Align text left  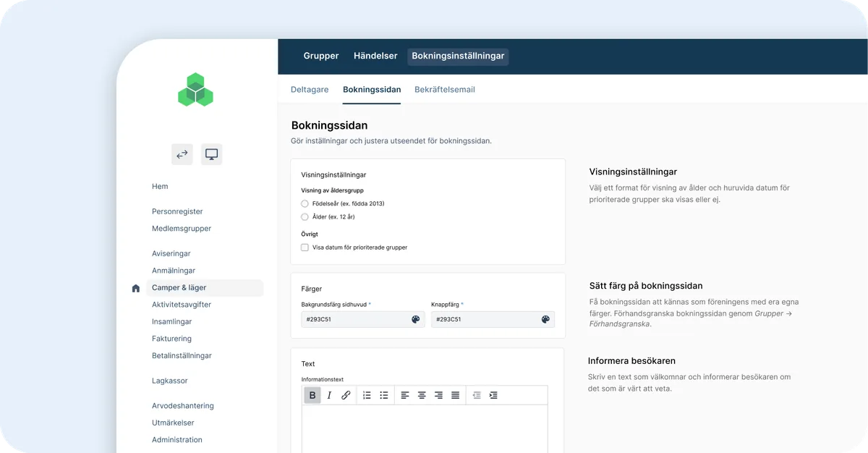click(x=405, y=395)
